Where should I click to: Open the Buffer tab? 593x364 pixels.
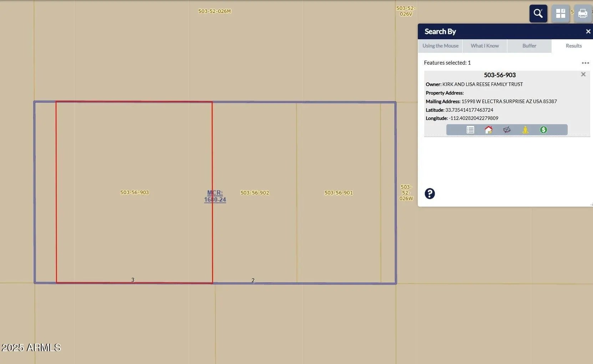(529, 46)
